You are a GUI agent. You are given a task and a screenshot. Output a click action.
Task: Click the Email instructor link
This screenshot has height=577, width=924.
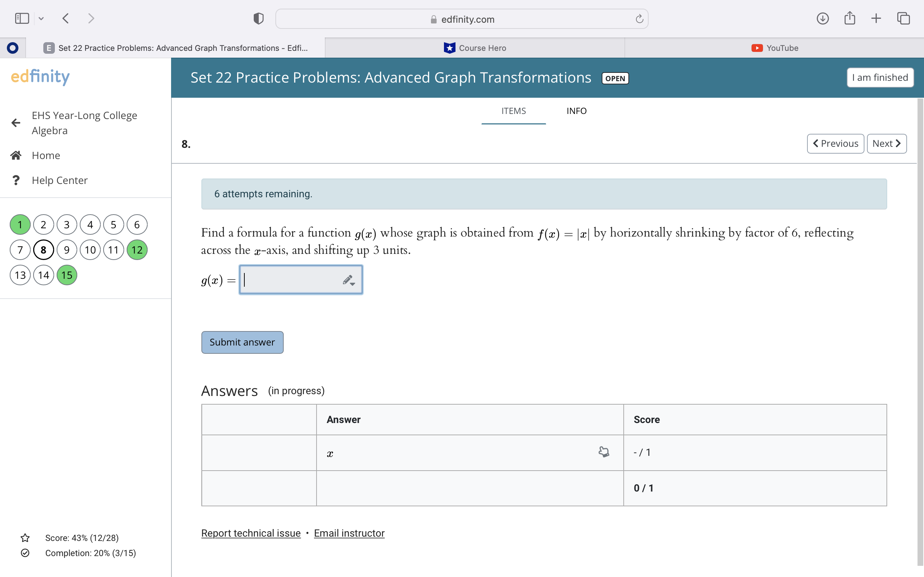349,533
